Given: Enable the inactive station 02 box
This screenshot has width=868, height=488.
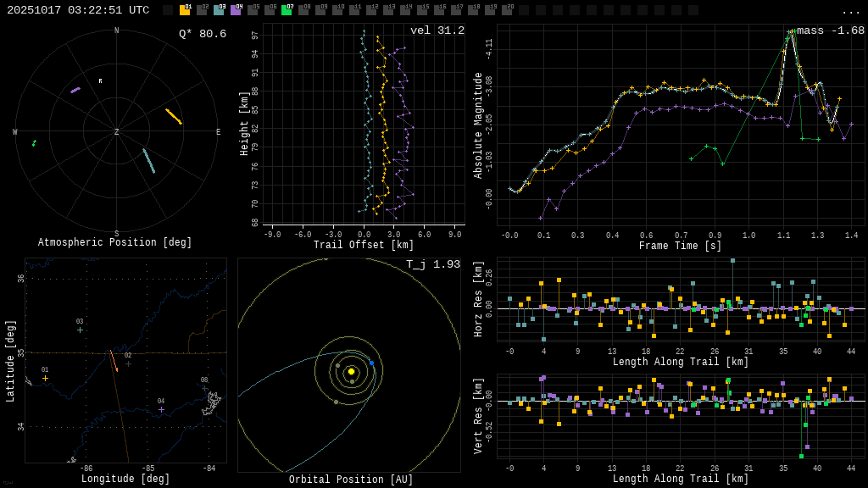Looking at the screenshot, I should click(x=202, y=10).
